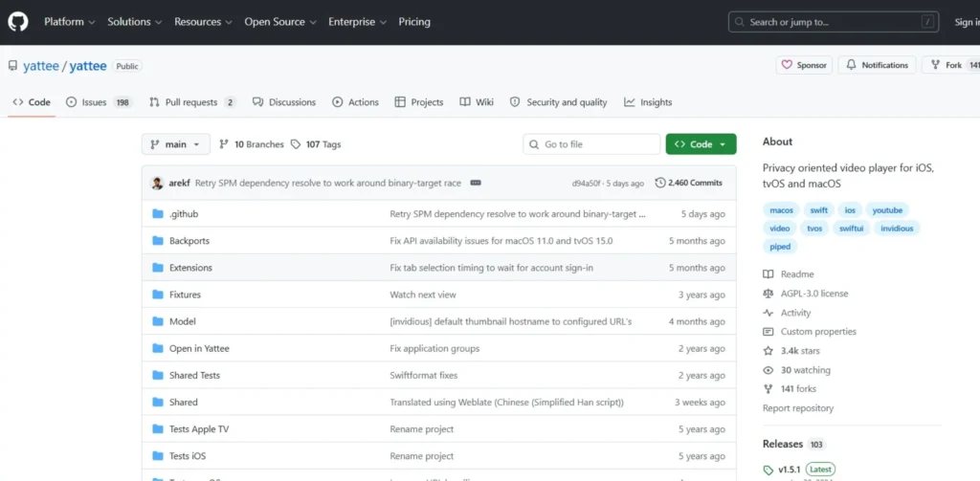The width and height of the screenshot is (980, 481).
Task: Open the Releases 103 heading link
Action: pyautogui.click(x=793, y=444)
